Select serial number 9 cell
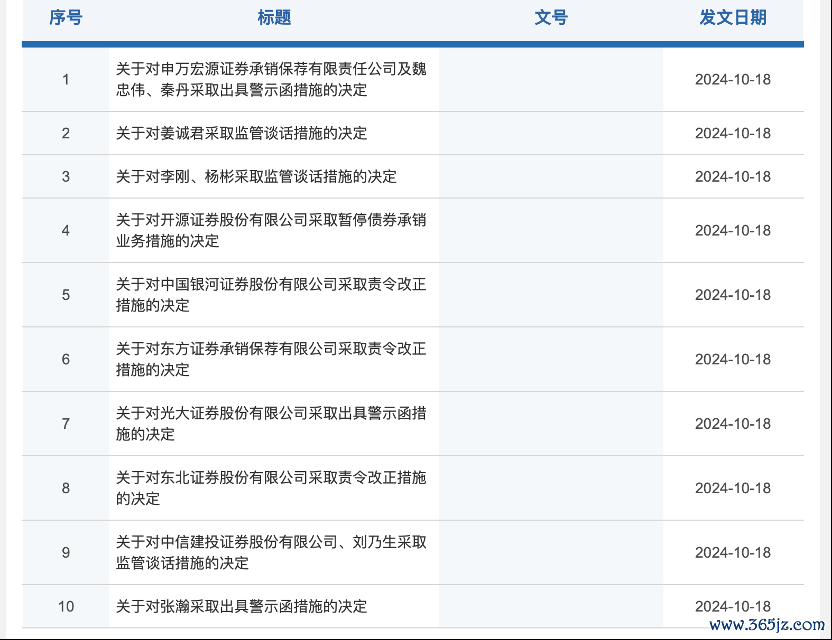This screenshot has width=832, height=640. pos(66,552)
